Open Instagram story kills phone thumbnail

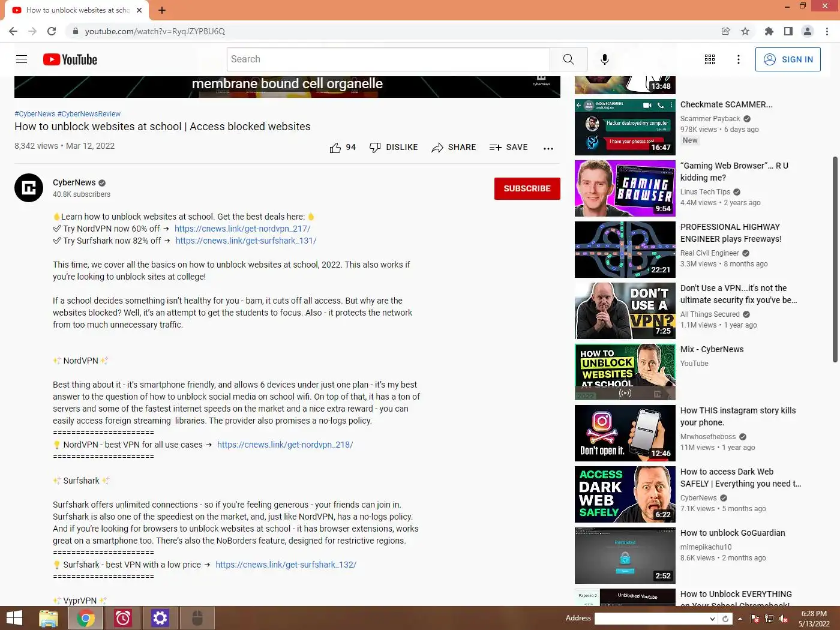tap(625, 433)
